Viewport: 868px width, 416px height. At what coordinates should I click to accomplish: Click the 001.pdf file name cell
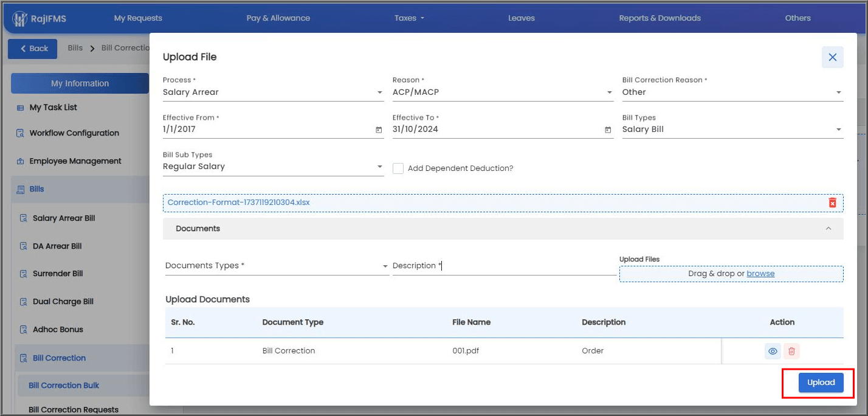point(465,351)
